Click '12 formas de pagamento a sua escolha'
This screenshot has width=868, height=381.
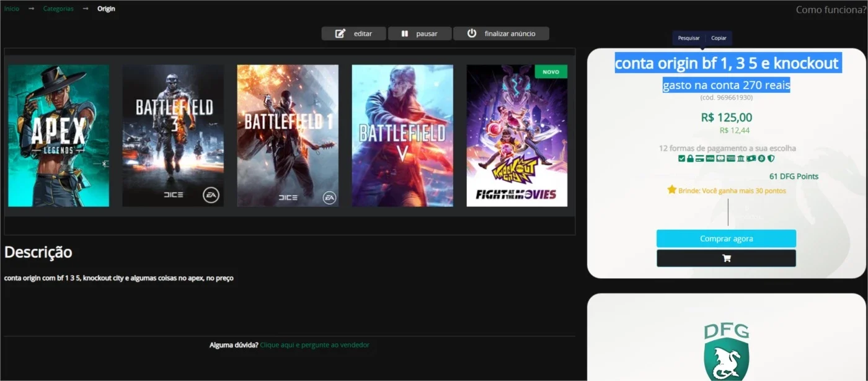click(x=727, y=149)
